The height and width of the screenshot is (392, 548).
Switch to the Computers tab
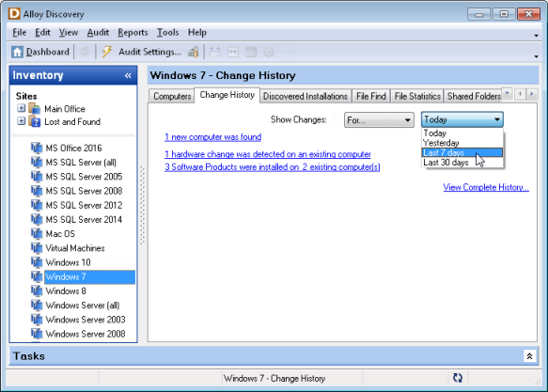point(172,96)
